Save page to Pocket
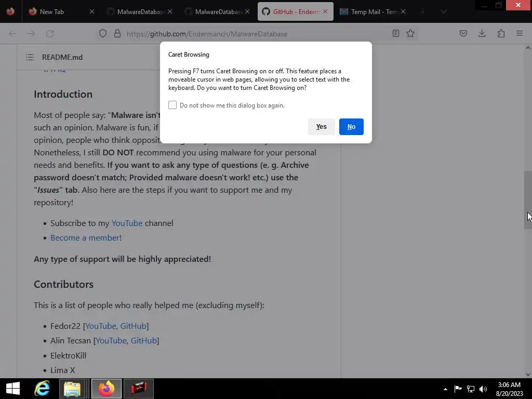This screenshot has width=532, height=399. click(463, 33)
